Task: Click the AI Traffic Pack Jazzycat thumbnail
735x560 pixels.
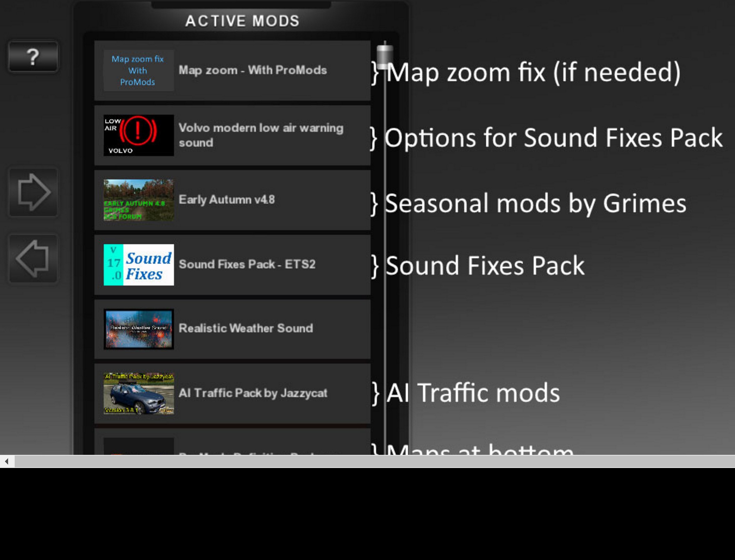Action: pos(138,393)
